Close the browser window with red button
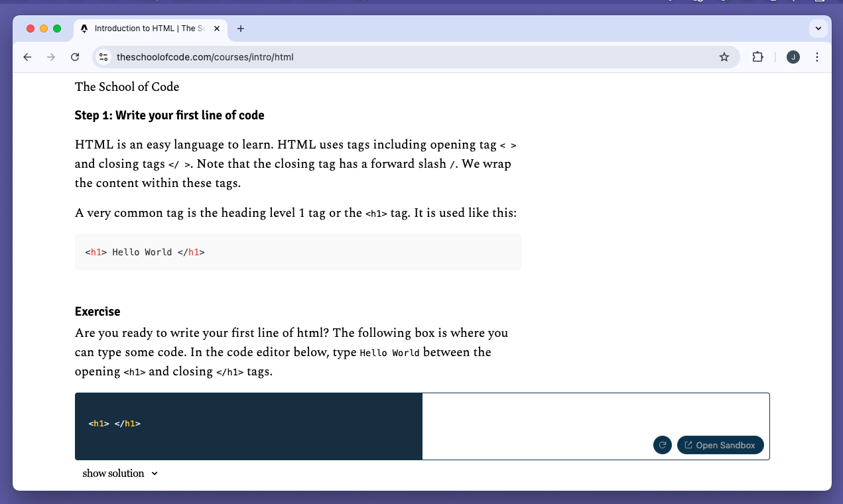The image size is (843, 504). tap(31, 29)
